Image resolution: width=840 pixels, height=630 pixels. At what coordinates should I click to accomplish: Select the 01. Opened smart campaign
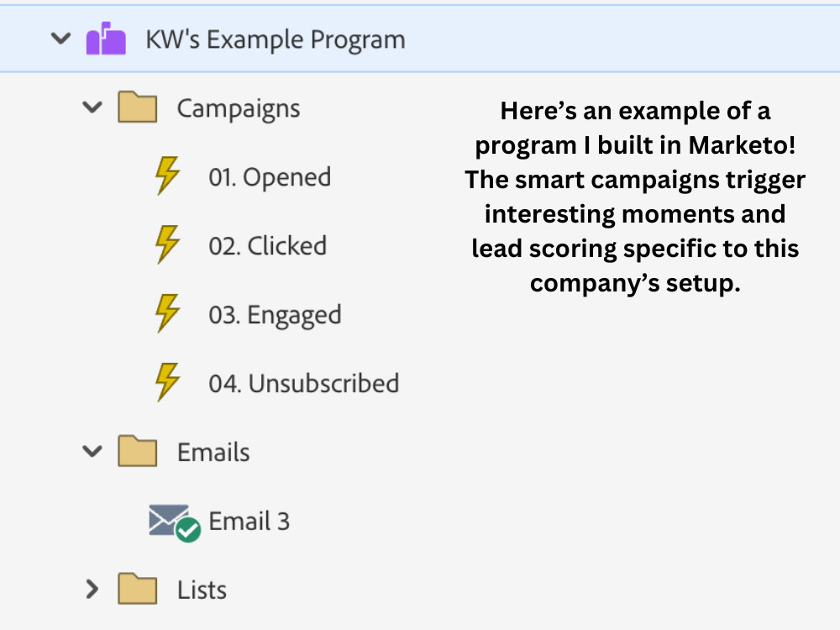tap(270, 176)
